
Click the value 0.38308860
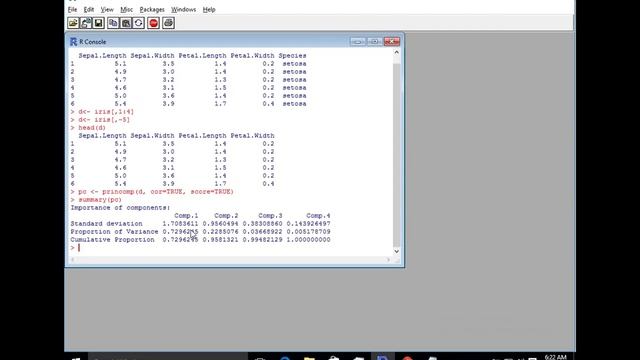(262, 224)
